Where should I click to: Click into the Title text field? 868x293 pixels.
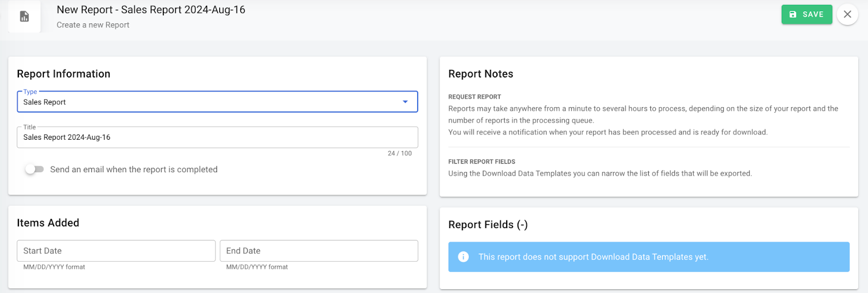pyautogui.click(x=217, y=138)
